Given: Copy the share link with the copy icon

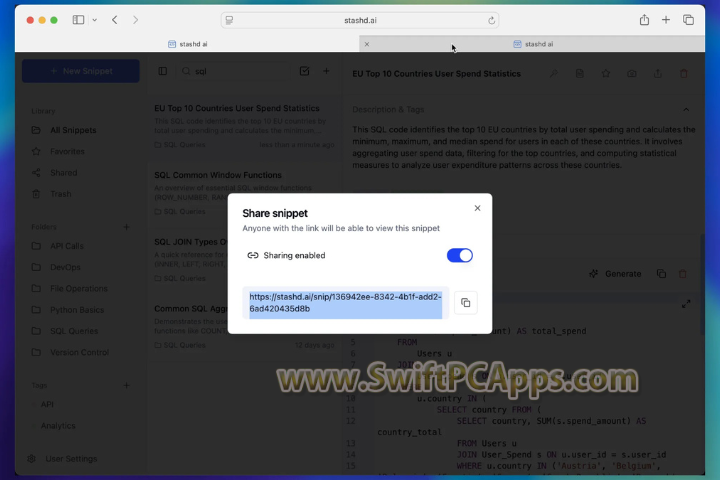Looking at the screenshot, I should click(466, 303).
